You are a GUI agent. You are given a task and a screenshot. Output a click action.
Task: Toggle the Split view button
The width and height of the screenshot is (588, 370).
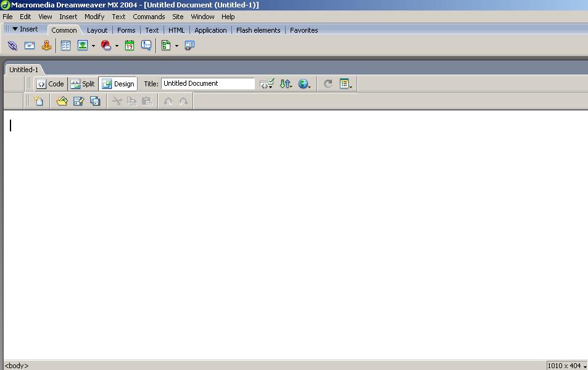click(x=83, y=84)
